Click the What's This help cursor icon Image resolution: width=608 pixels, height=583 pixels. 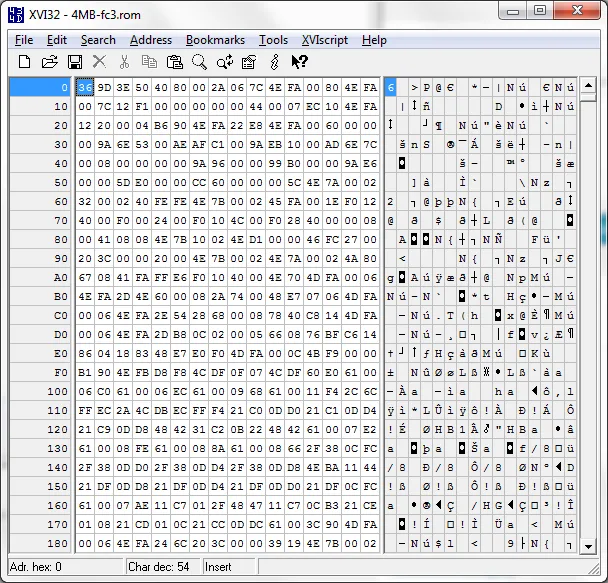tap(299, 62)
